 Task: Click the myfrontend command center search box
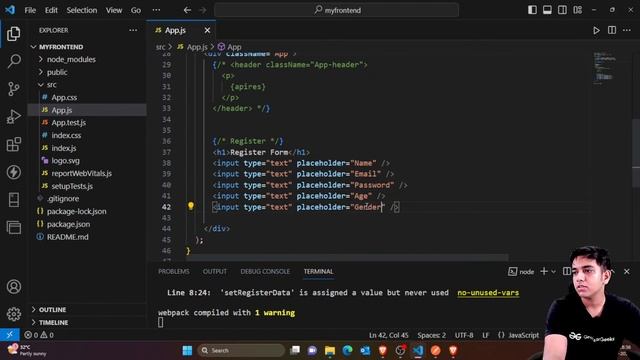click(336, 10)
